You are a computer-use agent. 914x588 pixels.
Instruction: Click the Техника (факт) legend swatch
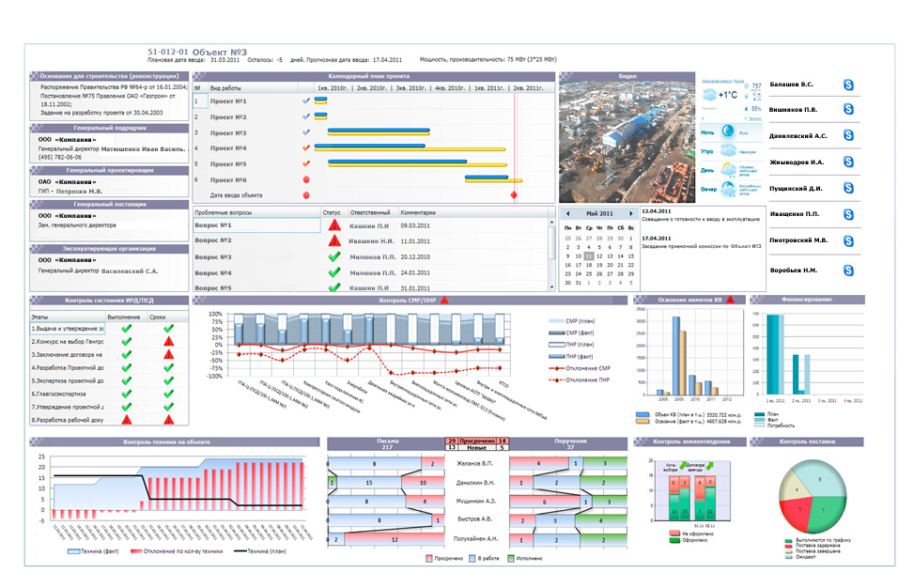coord(74,550)
